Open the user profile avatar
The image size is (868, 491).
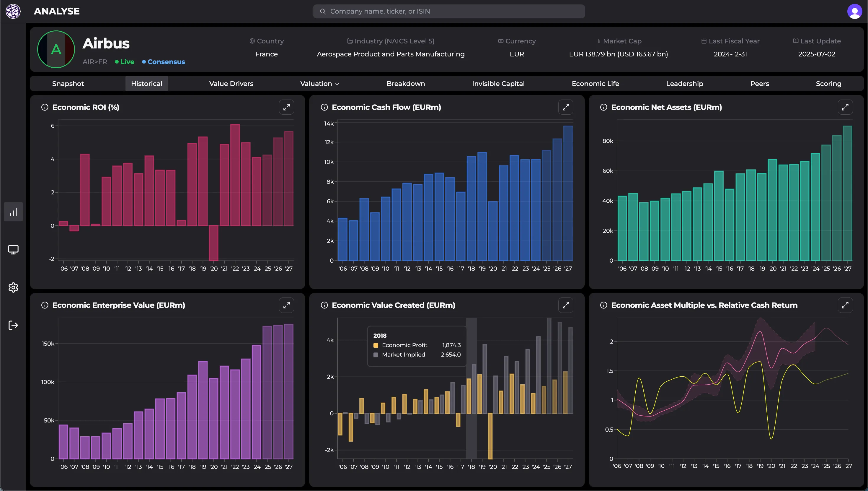click(854, 12)
